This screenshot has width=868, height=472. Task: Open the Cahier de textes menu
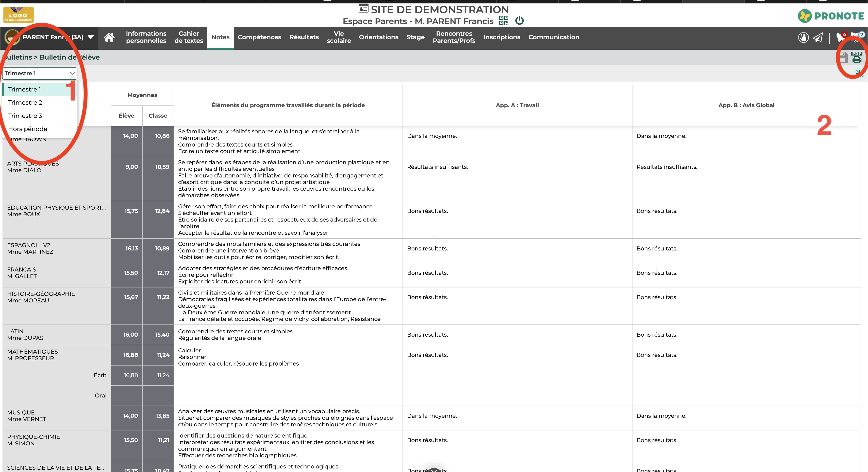click(x=189, y=37)
